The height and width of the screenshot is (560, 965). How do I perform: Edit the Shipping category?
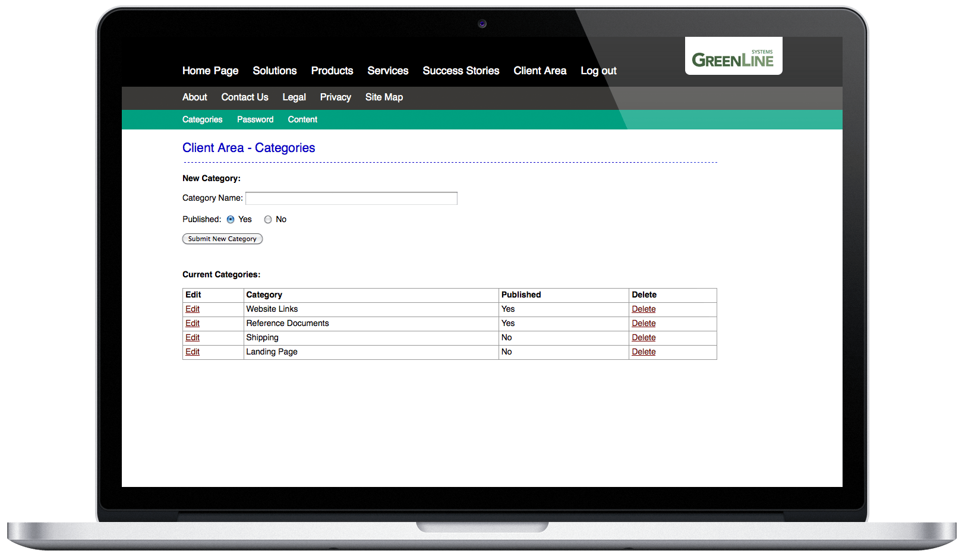(193, 337)
